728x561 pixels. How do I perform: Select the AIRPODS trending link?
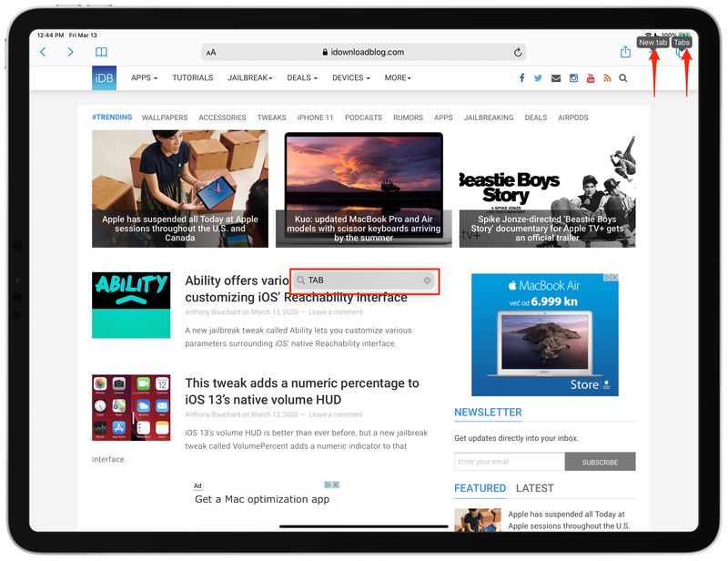click(573, 117)
